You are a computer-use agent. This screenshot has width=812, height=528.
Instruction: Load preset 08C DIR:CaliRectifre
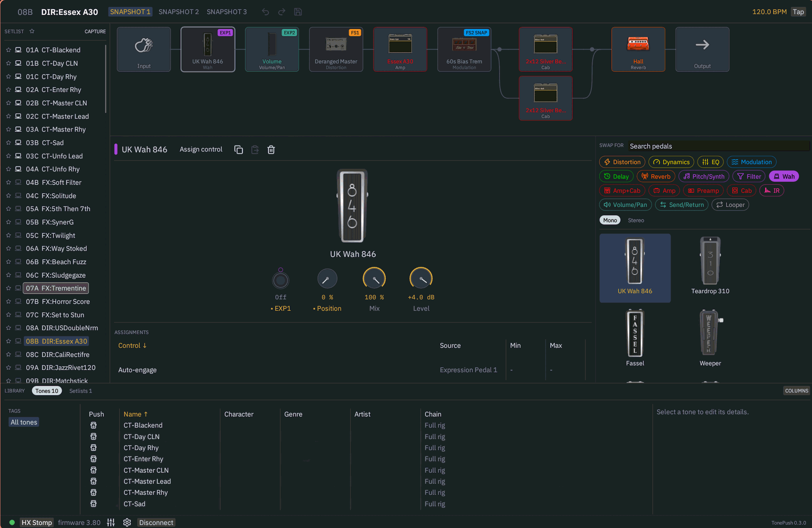pos(58,355)
